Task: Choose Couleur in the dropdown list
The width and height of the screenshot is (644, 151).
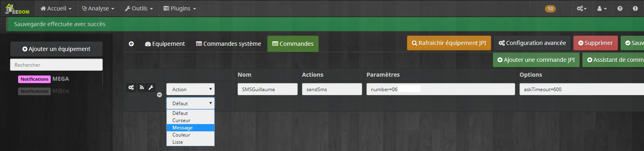Action: pyautogui.click(x=191, y=135)
